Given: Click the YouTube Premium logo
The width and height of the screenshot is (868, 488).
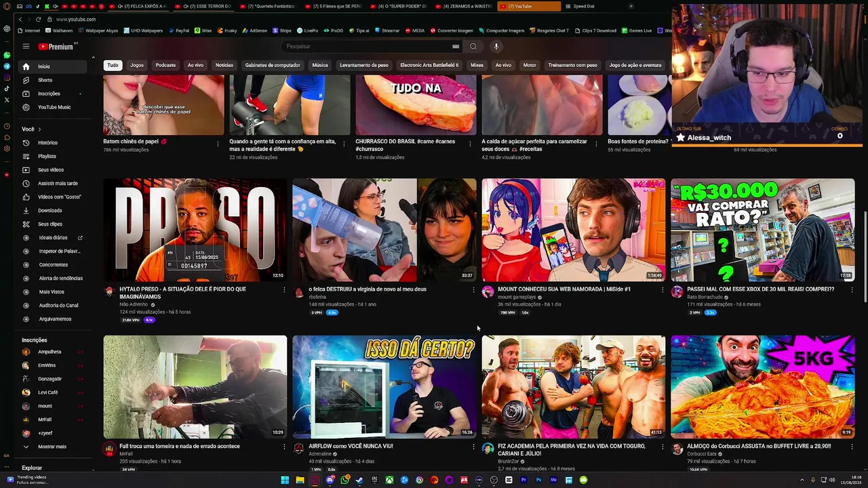Looking at the screenshot, I should point(57,47).
